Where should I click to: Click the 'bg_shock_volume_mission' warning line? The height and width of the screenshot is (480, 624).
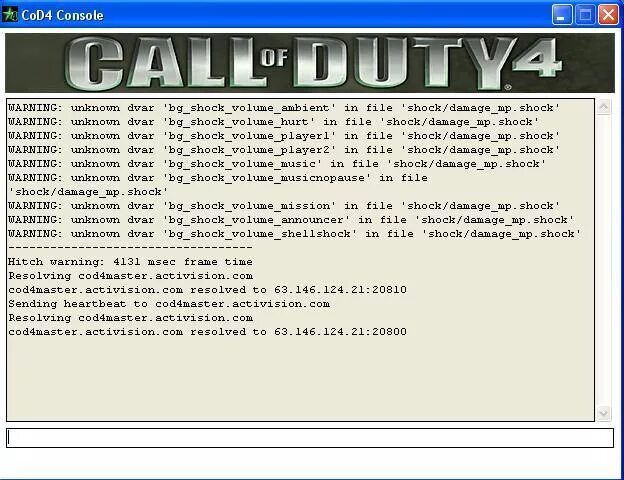click(284, 206)
